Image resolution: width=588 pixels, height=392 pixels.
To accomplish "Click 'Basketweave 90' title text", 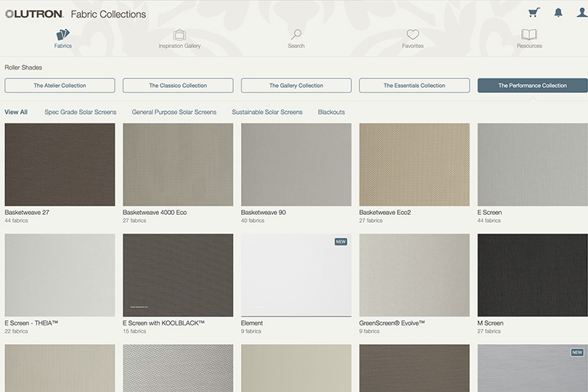I will [264, 212].
